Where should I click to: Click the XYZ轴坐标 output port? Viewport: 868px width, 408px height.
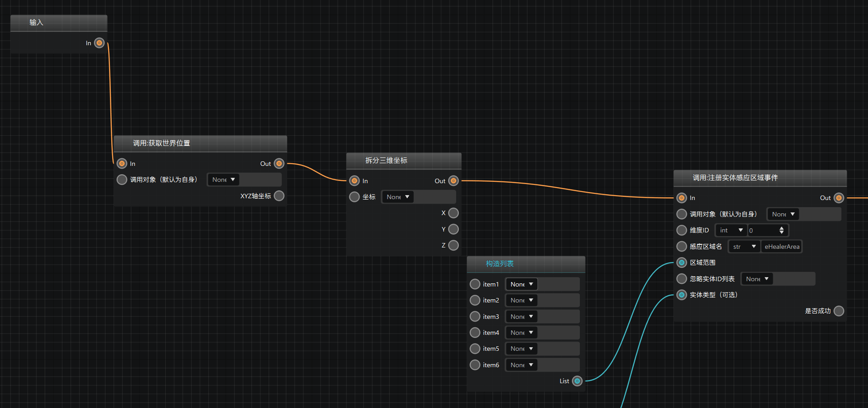279,196
